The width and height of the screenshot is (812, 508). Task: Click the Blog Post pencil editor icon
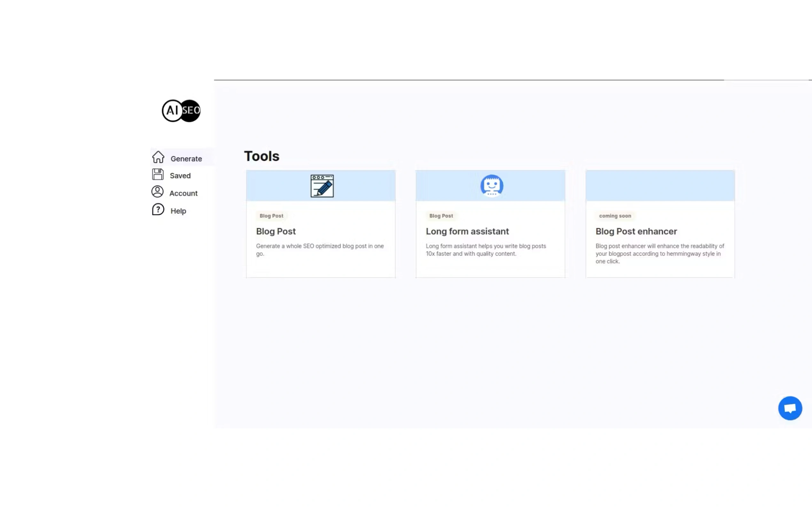tap(322, 186)
